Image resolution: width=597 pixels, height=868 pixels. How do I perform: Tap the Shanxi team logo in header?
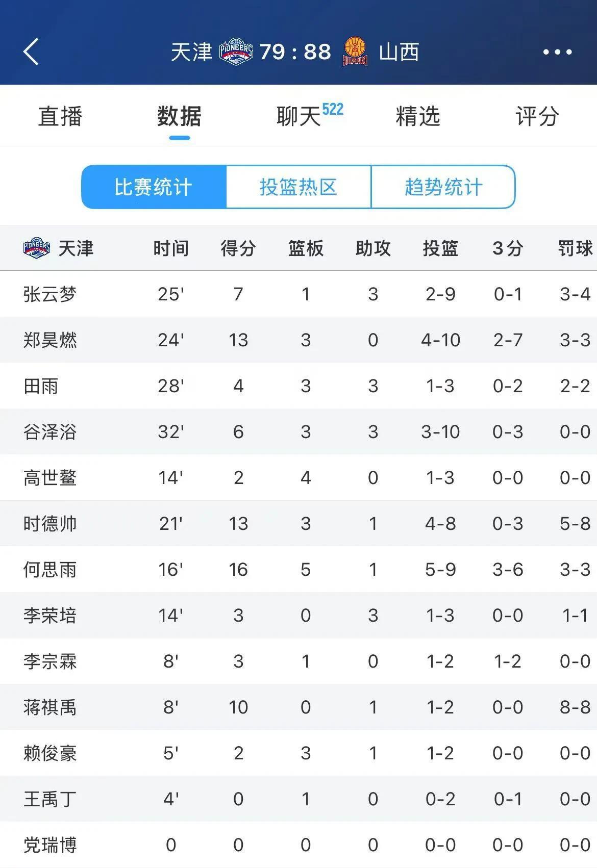pos(355,52)
